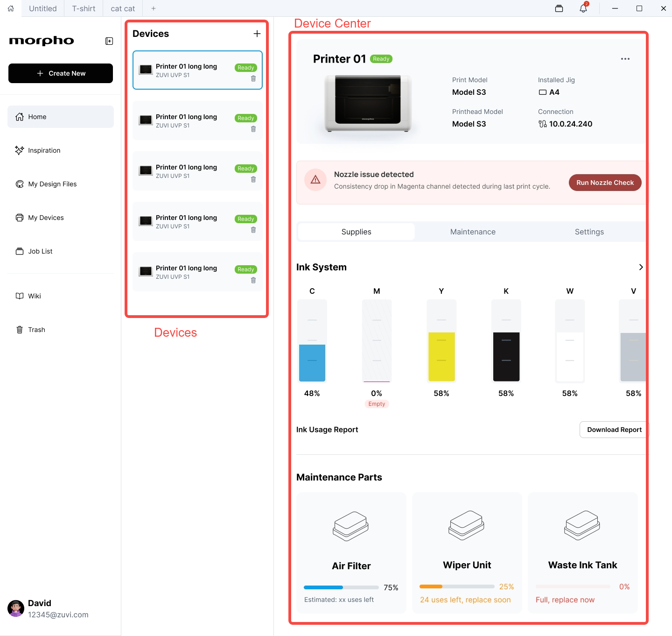
Task: Switch to the cat cat tab
Action: (123, 8)
